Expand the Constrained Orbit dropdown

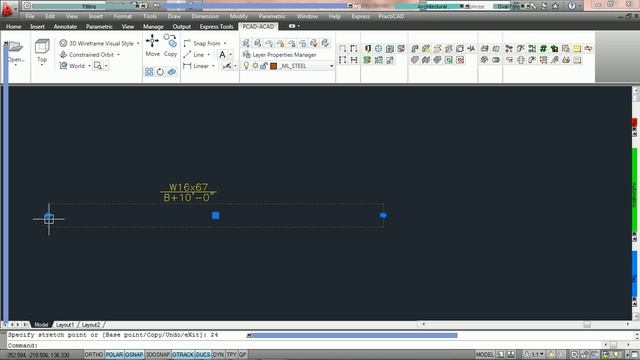click(x=118, y=55)
